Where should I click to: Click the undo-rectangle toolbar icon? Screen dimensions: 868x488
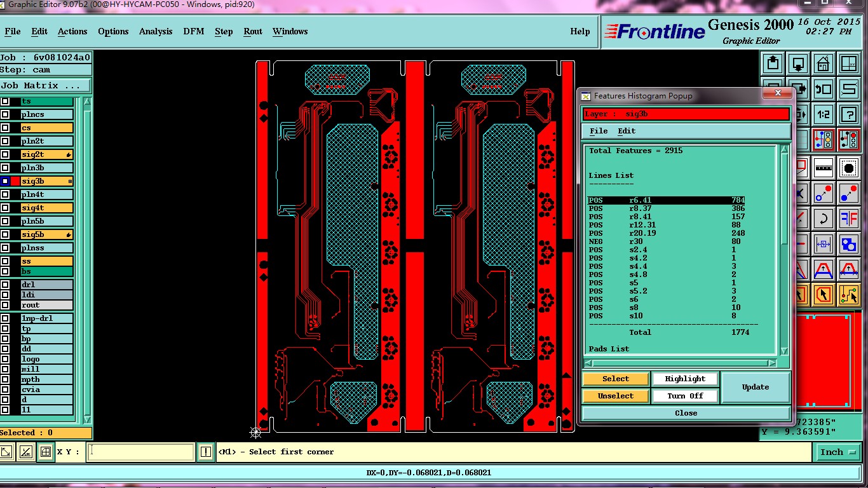(x=824, y=89)
